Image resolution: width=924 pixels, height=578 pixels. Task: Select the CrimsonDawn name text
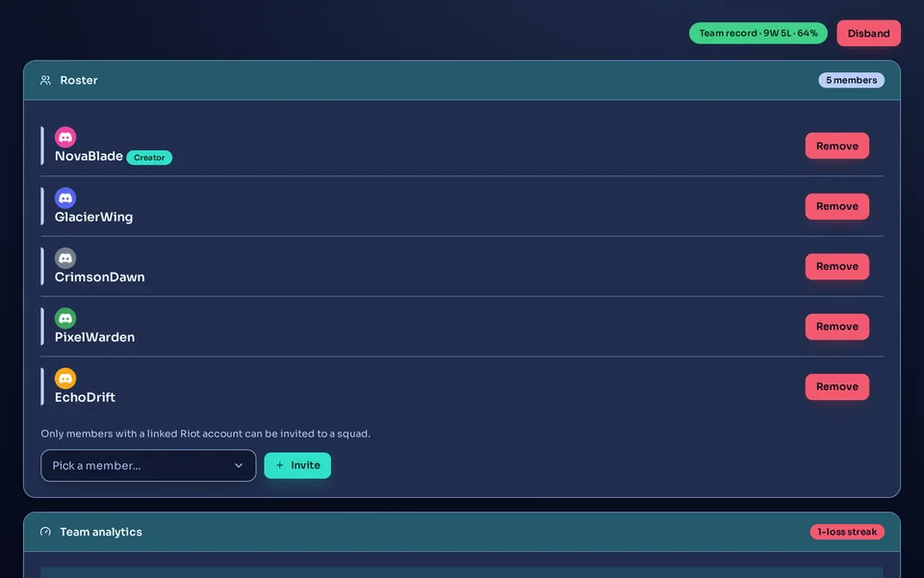[x=99, y=277]
